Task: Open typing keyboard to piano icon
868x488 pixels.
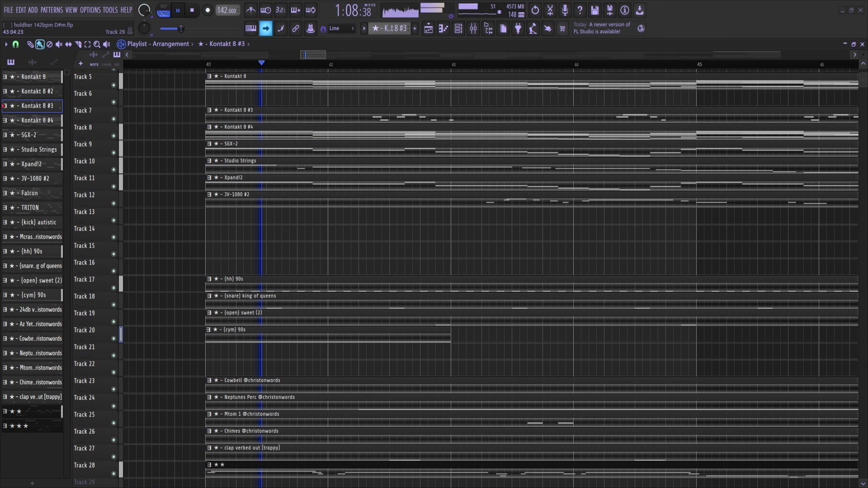Action: pos(250,28)
